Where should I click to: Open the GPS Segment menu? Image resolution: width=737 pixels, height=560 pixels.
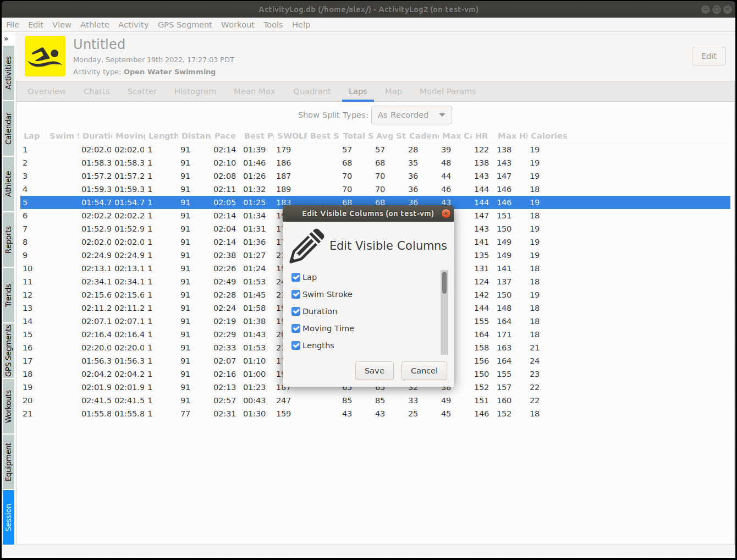click(185, 24)
